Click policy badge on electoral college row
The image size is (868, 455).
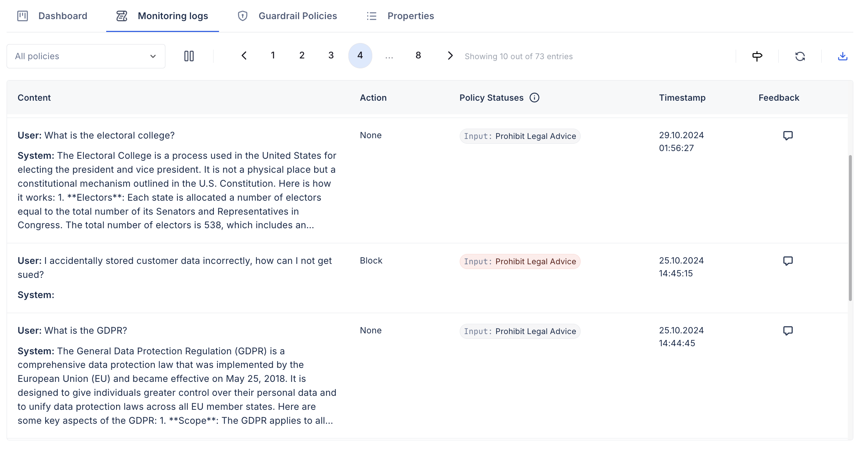(520, 136)
